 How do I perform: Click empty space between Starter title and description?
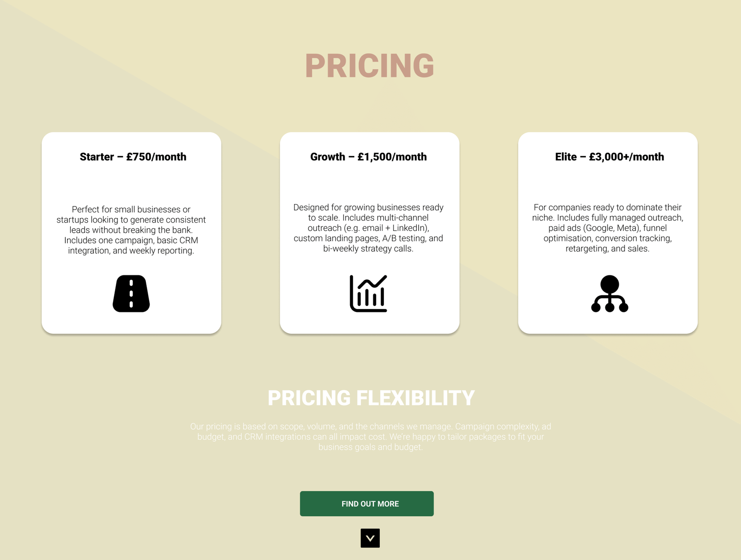[131, 184]
